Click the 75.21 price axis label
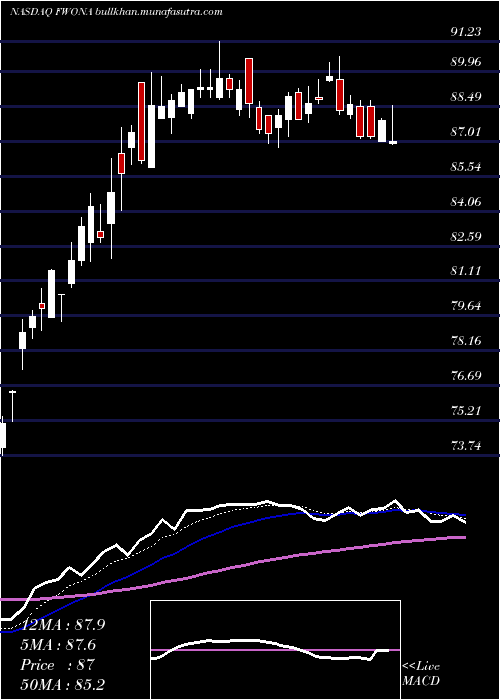Image resolution: width=500 pixels, height=700 pixels. tap(466, 410)
